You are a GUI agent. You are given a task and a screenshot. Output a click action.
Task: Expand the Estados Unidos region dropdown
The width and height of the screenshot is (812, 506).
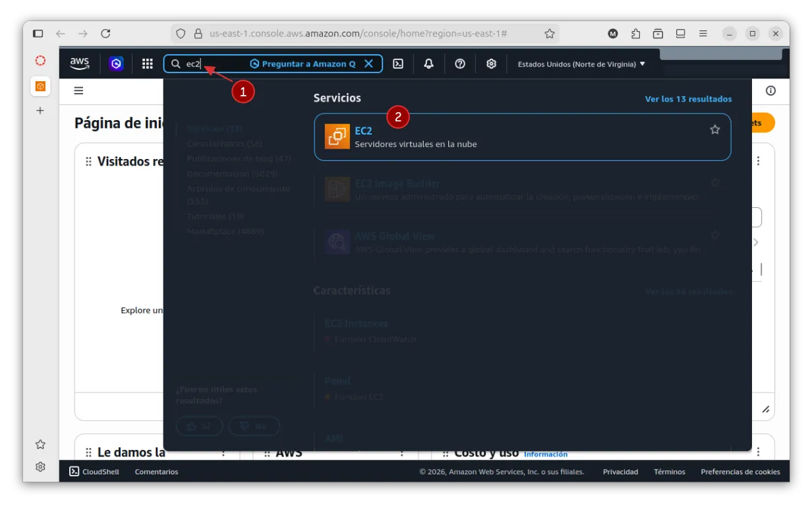click(581, 64)
